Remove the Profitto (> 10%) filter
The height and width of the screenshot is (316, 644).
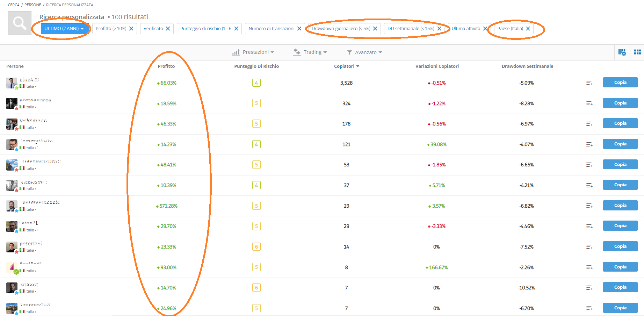(131, 29)
